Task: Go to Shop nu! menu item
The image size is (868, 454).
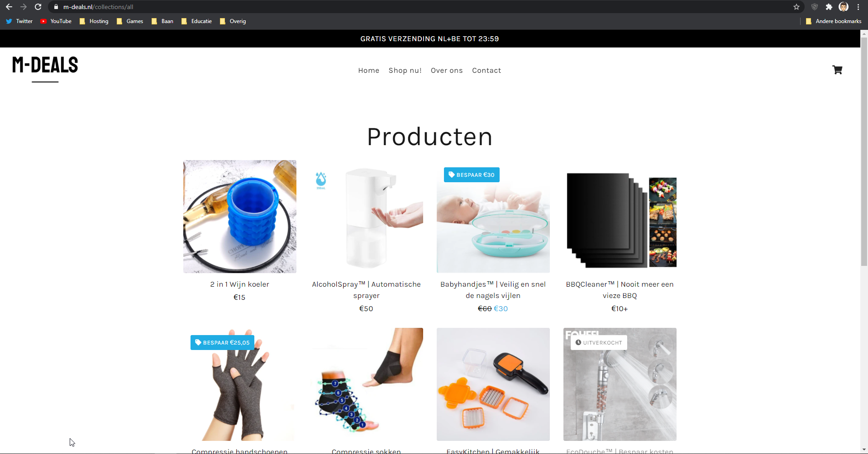Action: click(x=405, y=71)
